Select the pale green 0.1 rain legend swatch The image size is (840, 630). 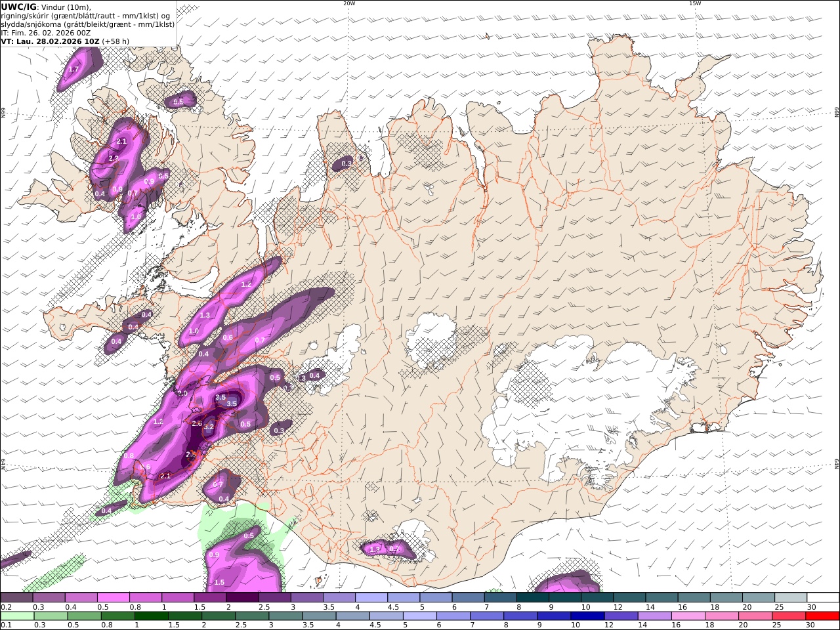point(17,616)
